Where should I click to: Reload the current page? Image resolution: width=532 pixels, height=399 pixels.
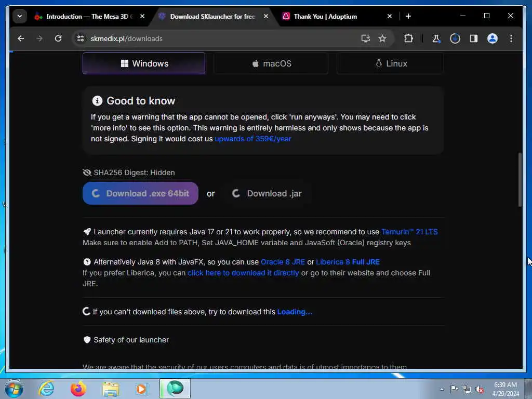[x=58, y=38]
